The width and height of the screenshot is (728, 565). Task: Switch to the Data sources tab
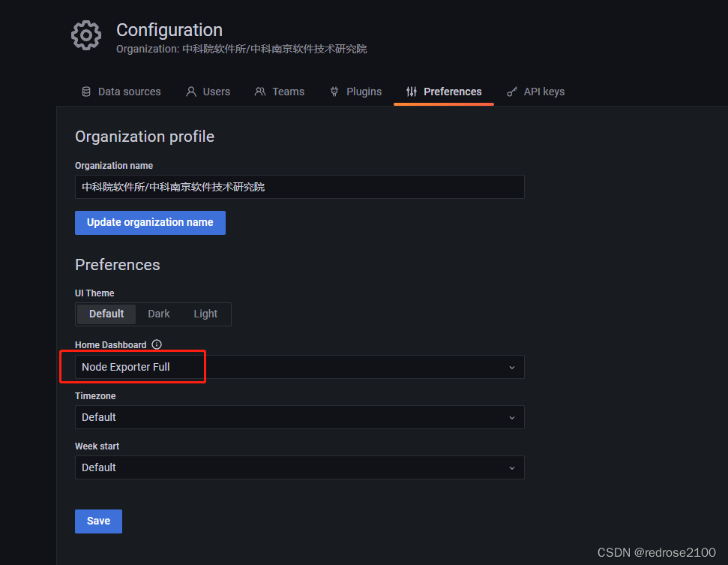tap(129, 92)
